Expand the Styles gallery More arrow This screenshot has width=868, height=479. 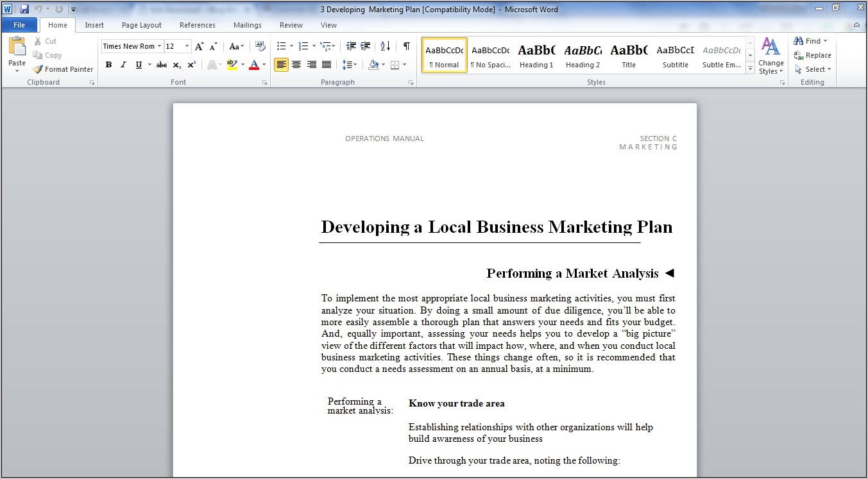coord(750,69)
